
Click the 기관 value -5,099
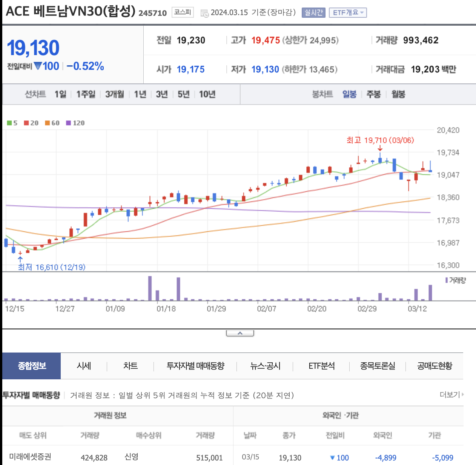[443, 458]
